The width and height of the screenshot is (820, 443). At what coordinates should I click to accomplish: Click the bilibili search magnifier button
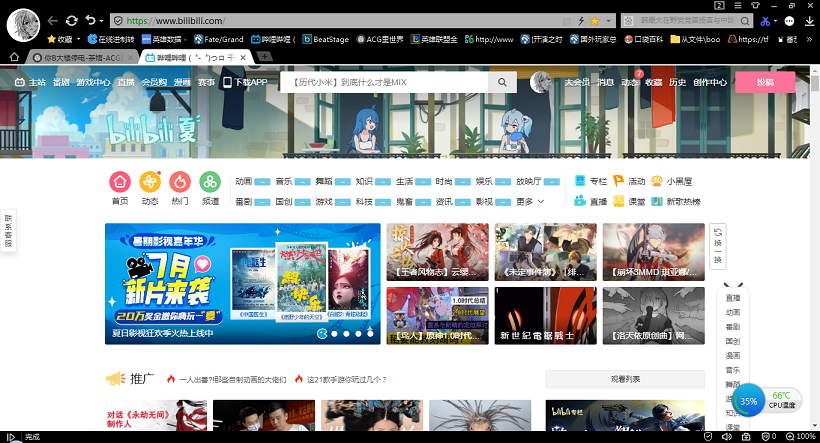pyautogui.click(x=502, y=82)
